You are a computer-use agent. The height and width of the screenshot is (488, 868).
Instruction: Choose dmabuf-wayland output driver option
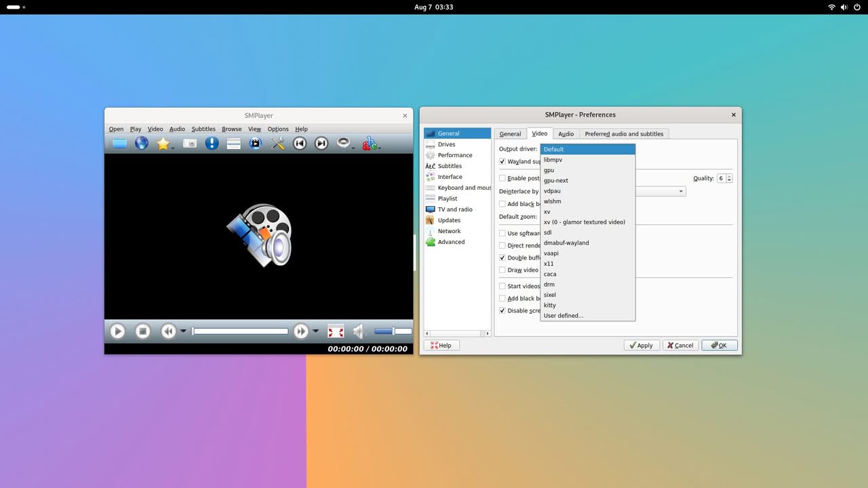click(587, 243)
